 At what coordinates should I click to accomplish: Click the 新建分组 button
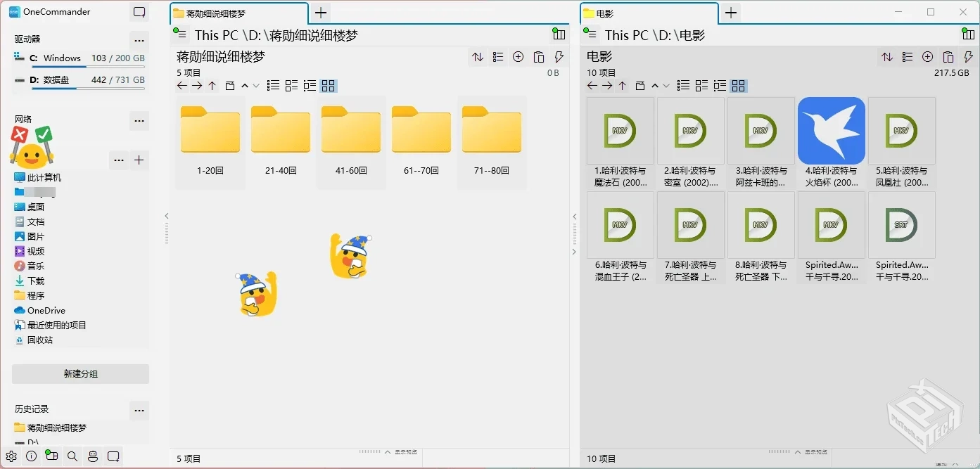click(80, 373)
